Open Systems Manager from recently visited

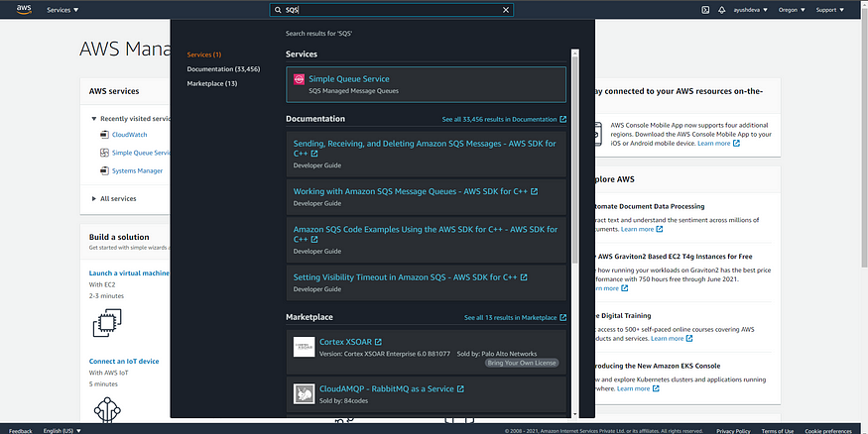[137, 171]
